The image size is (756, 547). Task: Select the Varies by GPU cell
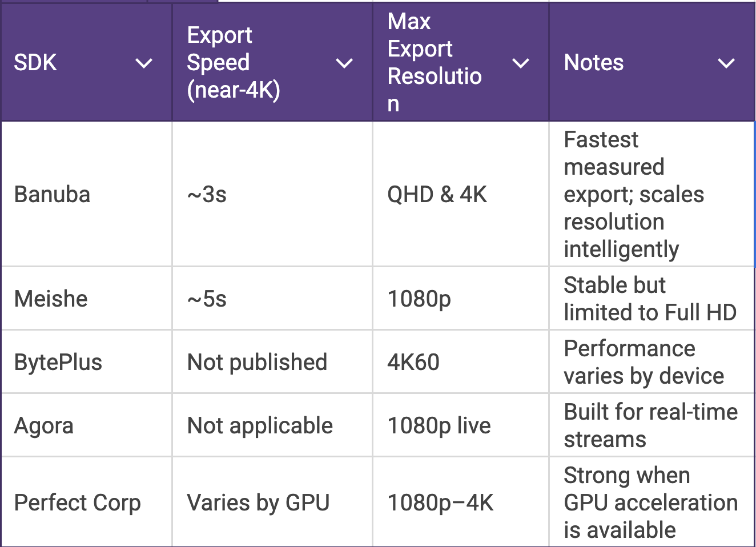[x=259, y=503]
